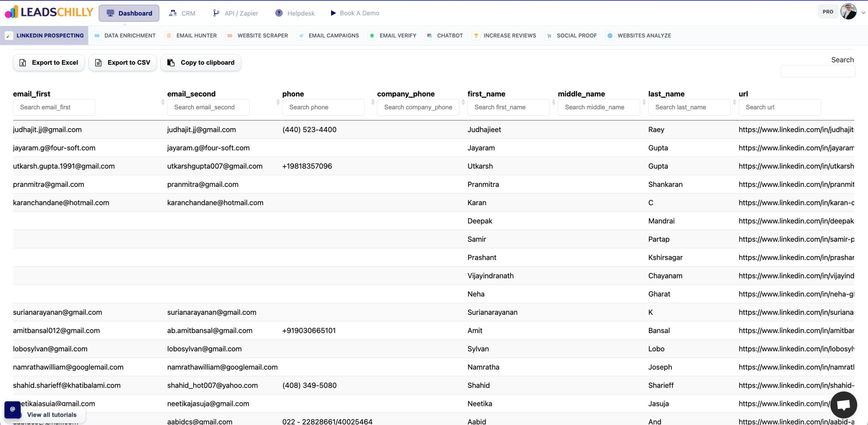Open the Dashboard tab
Screen dimensions: 868x425
point(129,13)
